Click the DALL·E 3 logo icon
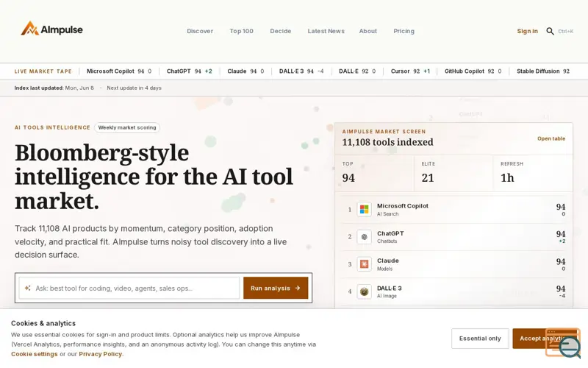 tap(364, 291)
